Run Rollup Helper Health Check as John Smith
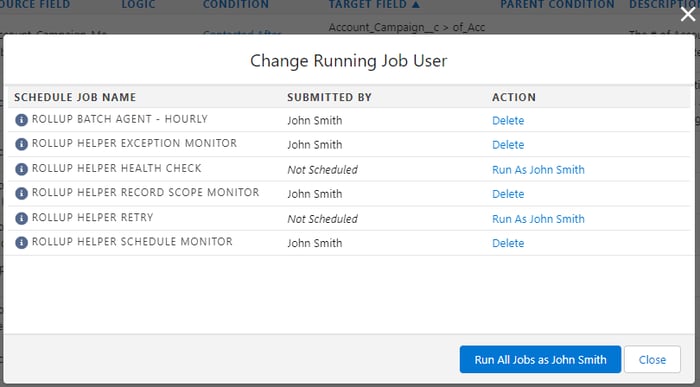This screenshot has width=700, height=387. click(x=538, y=170)
